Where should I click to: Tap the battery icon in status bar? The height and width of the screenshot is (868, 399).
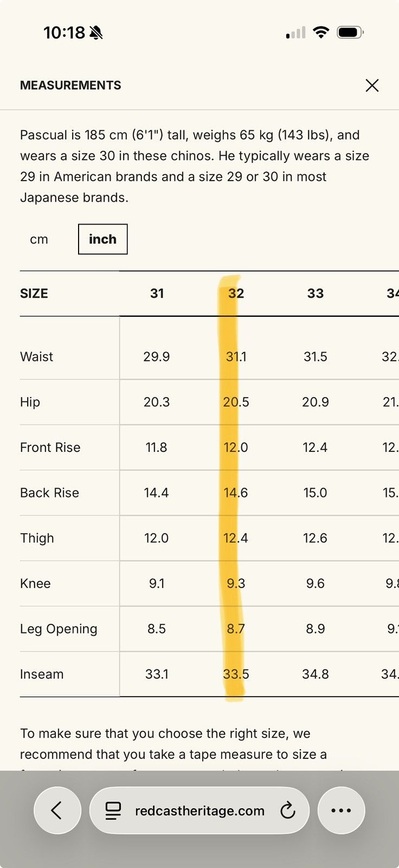350,33
